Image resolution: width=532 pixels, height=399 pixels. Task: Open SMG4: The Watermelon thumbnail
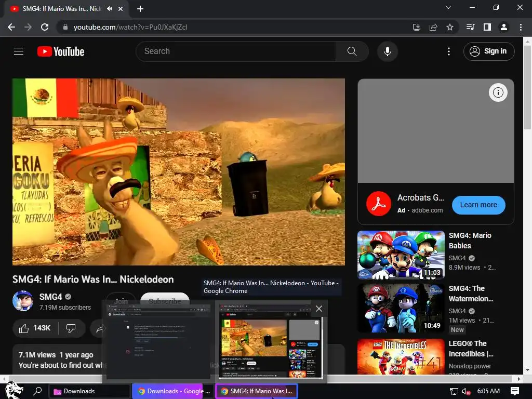[x=401, y=308]
